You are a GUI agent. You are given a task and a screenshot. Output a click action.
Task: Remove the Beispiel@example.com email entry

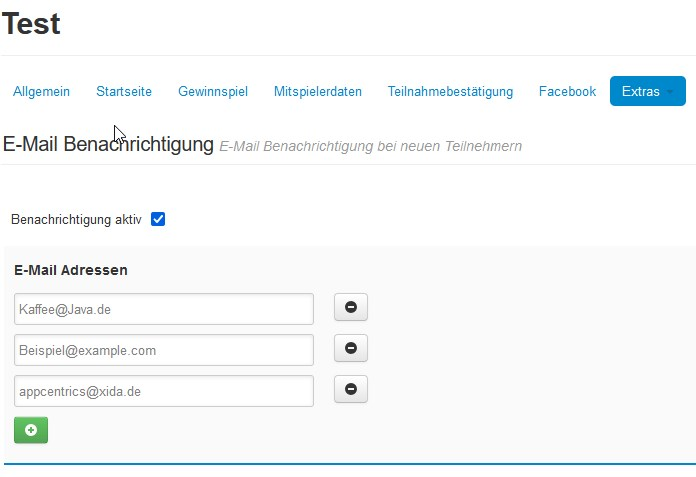tap(350, 349)
